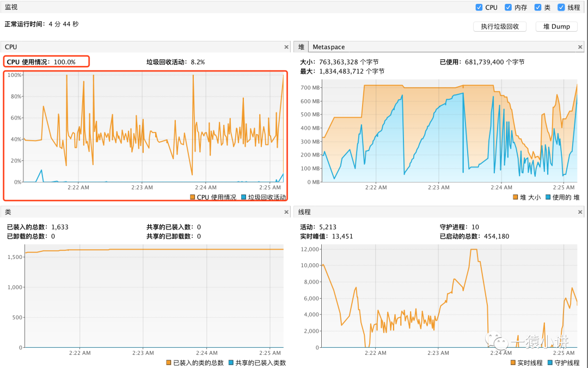
Task: Uncheck the CPU checkbox
Action: tap(479, 7)
